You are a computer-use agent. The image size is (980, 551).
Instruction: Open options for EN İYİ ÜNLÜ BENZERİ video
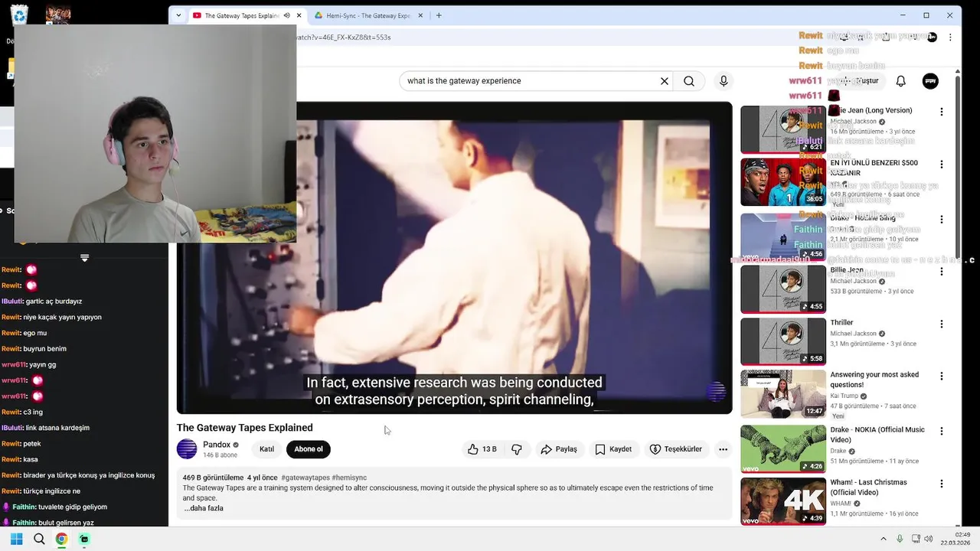click(x=942, y=165)
